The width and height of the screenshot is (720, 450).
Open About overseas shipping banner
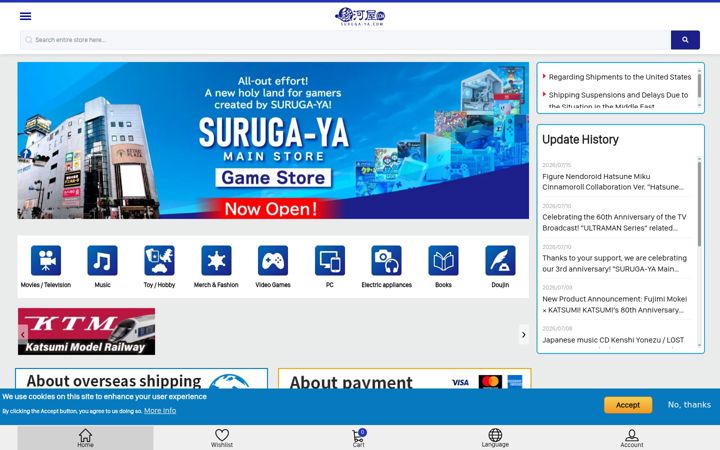tap(141, 379)
